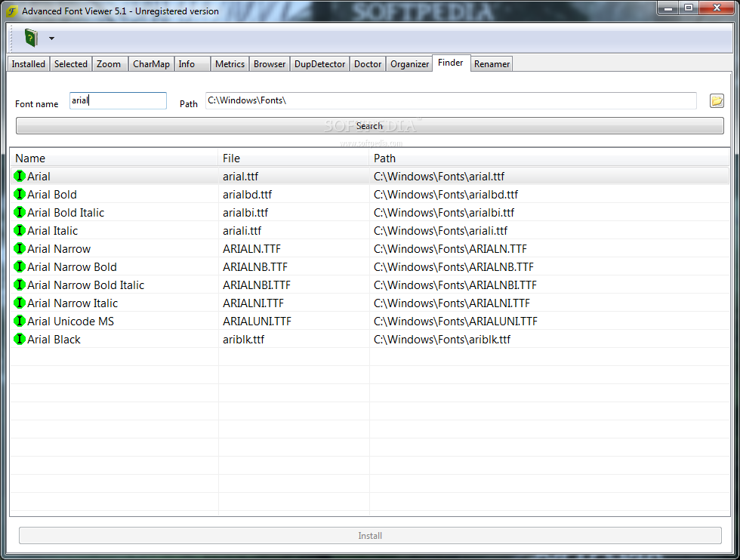Click the Install button
The height and width of the screenshot is (560, 740).
pos(370,535)
